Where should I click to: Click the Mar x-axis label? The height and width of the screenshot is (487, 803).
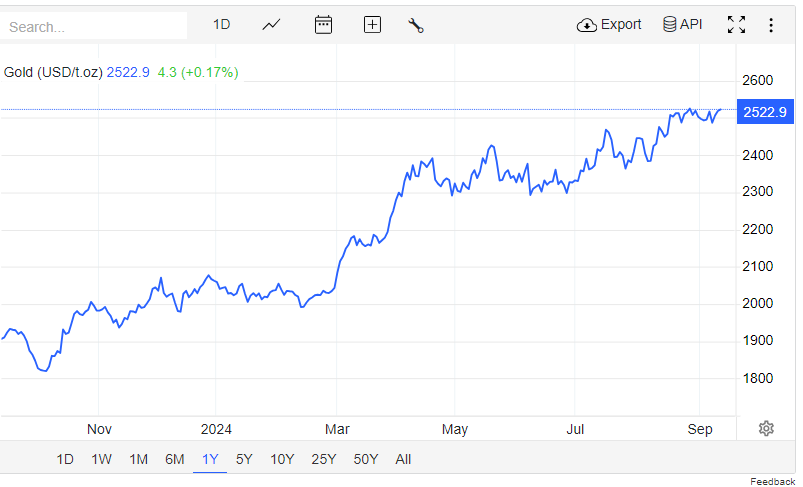(337, 429)
